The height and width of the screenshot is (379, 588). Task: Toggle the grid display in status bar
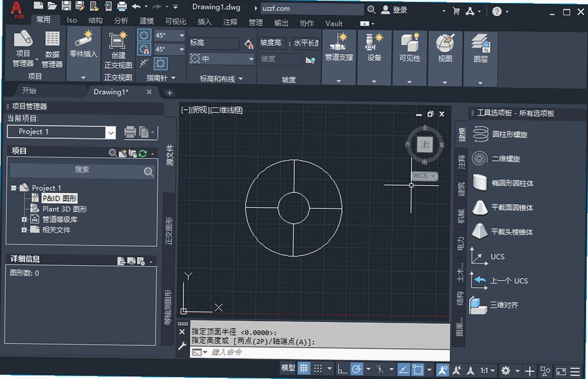tap(304, 369)
